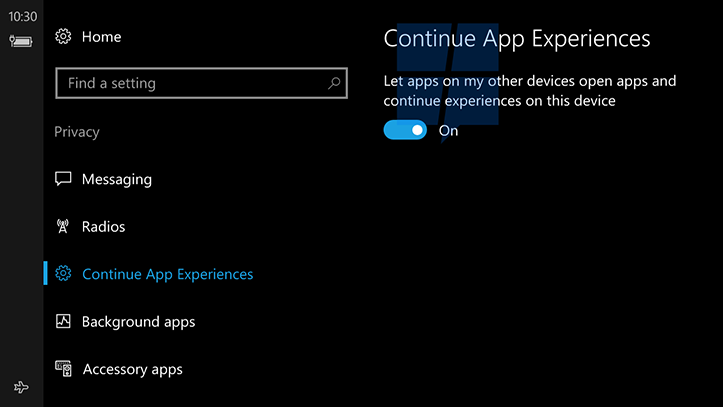Click the Radios antenna icon
Screen dimensions: 723x407
pos(63,226)
